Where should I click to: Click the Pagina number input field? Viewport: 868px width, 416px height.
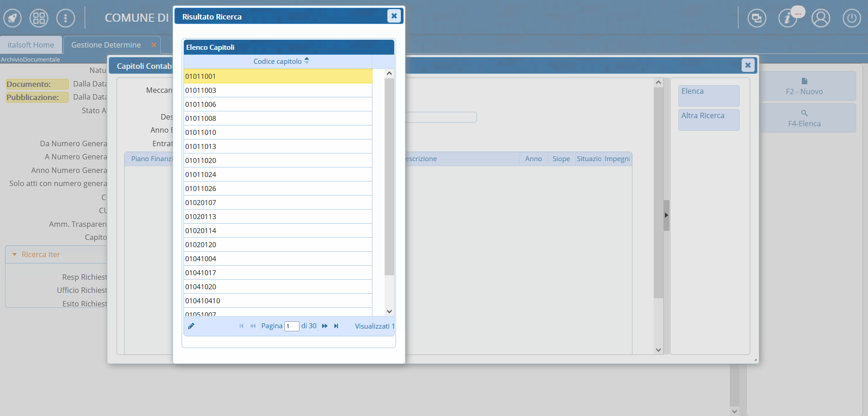292,326
